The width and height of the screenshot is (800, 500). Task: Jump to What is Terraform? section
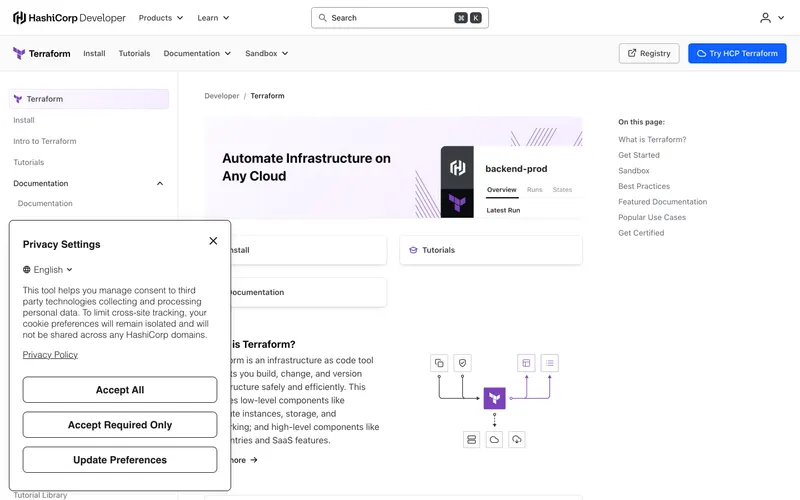(652, 139)
